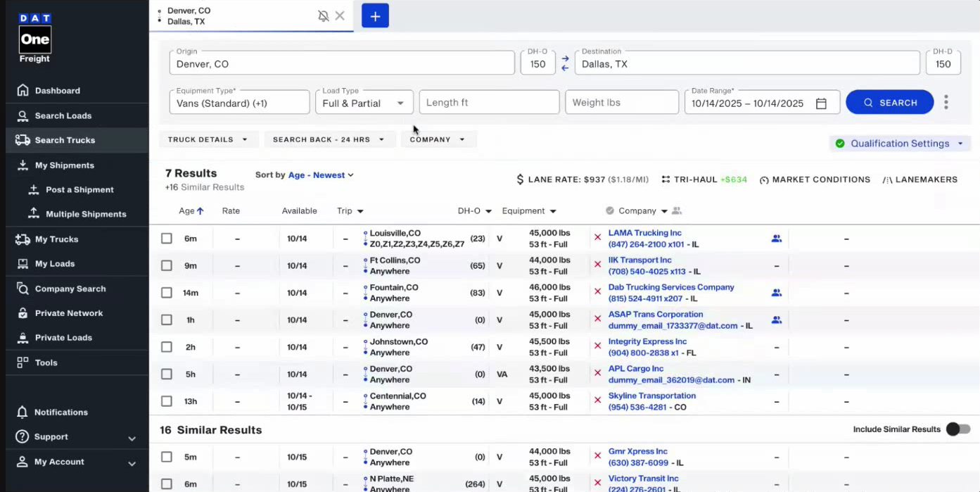Click the Origin field containing Denver, CO
Viewport: 980px width, 492px height.
click(342, 64)
